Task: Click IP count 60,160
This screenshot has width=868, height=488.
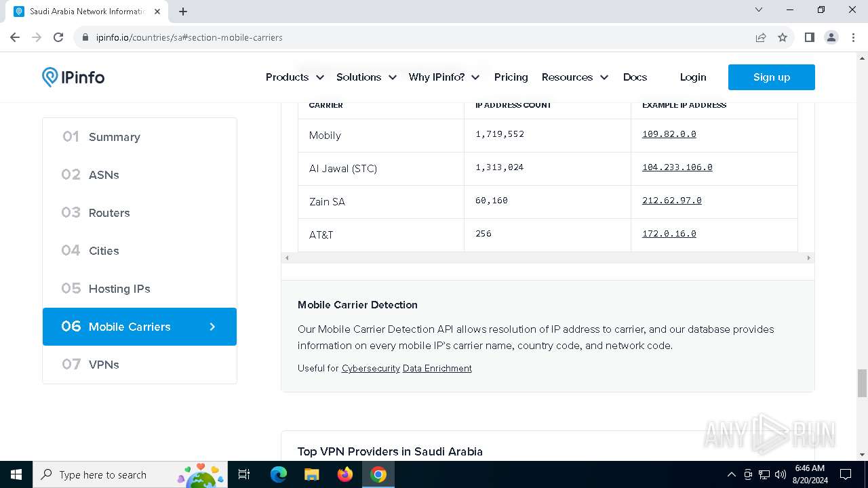Action: pos(492,201)
